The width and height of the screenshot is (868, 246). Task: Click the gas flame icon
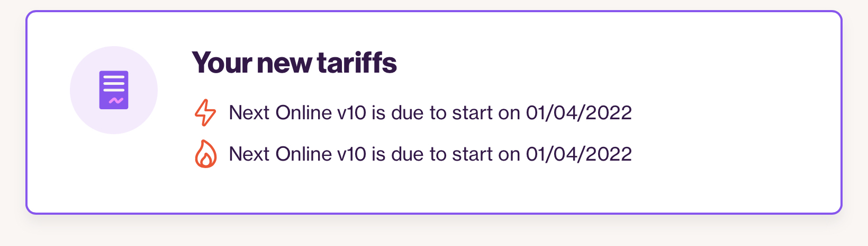[x=205, y=154]
